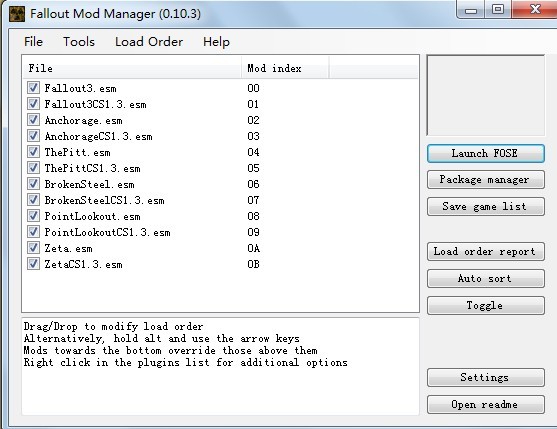Open the Tools menu
Screen dimensions: 557x429
[x=79, y=42]
